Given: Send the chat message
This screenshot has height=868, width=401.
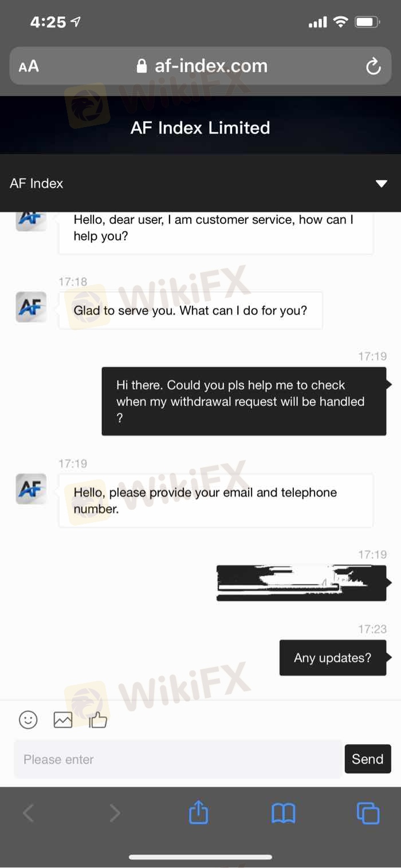Looking at the screenshot, I should tap(368, 759).
